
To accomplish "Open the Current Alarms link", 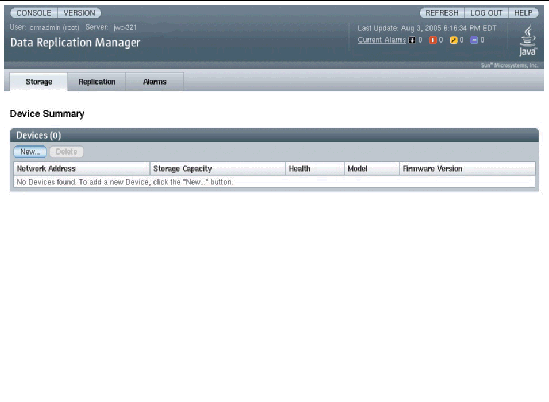I will (x=382, y=40).
